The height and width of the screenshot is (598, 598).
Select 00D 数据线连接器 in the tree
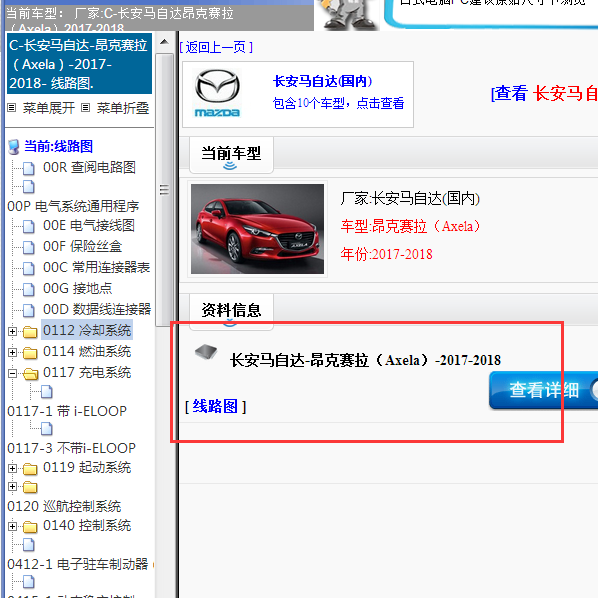tap(97, 310)
